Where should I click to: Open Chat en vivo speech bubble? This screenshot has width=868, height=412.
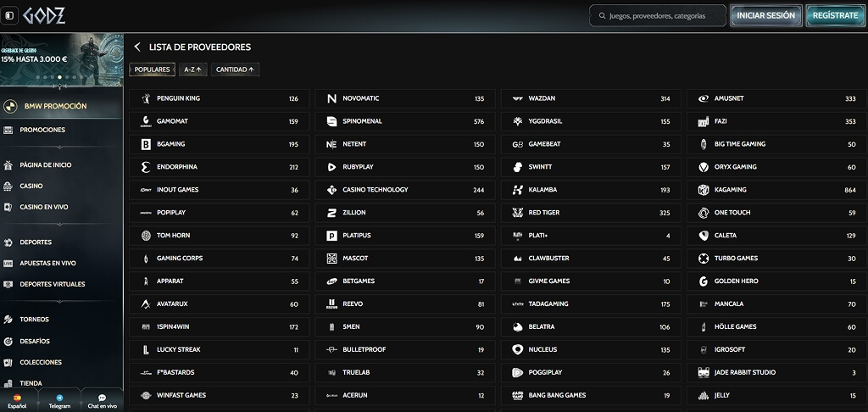click(x=102, y=398)
